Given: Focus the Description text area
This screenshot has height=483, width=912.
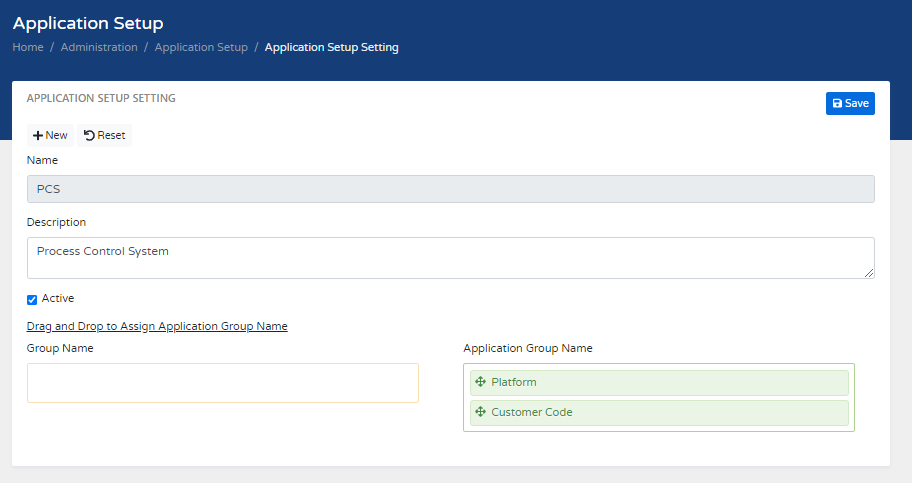Looking at the screenshot, I should pyautogui.click(x=450, y=257).
